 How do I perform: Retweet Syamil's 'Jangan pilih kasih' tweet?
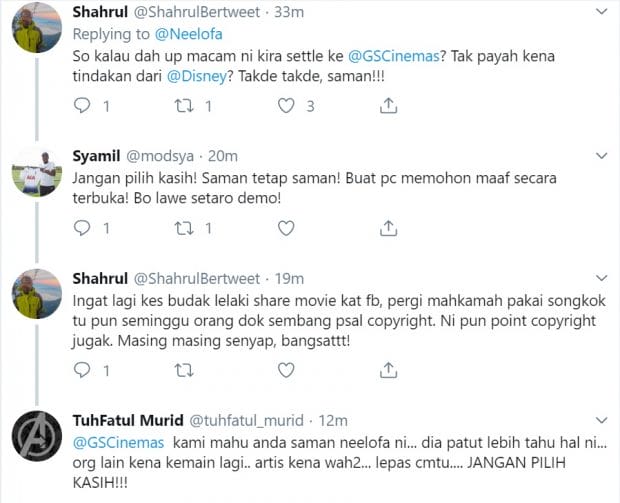(x=184, y=228)
